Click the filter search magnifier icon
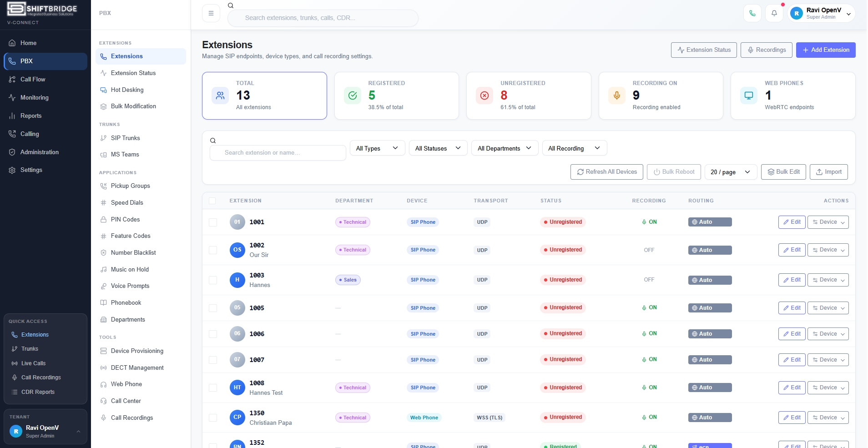Viewport: 868px width, 448px height. pyautogui.click(x=213, y=141)
